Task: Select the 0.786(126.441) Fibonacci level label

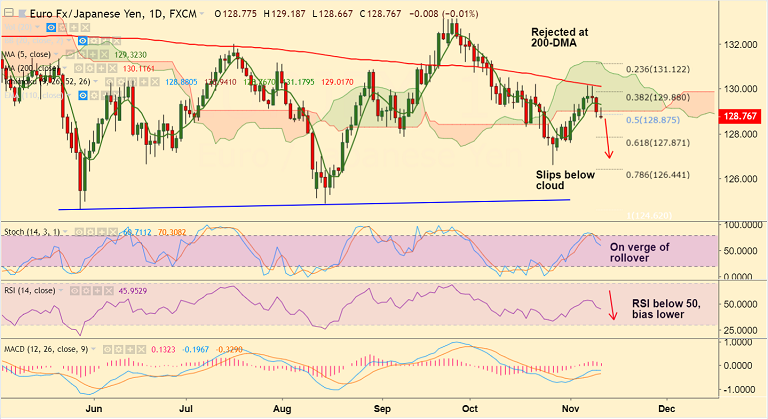Action: [658, 175]
